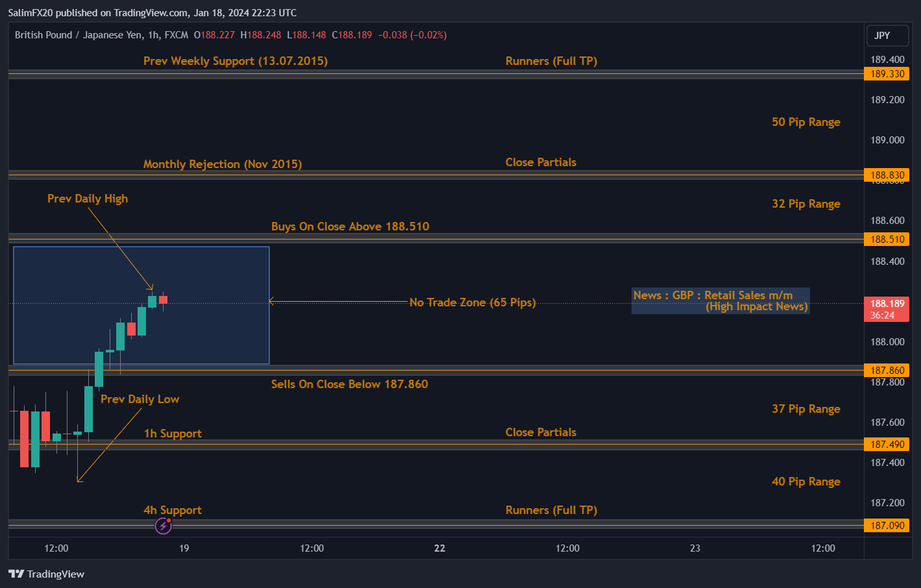921x588 pixels.
Task: Click the TradingView logo at bottom left
Action: coord(46,574)
